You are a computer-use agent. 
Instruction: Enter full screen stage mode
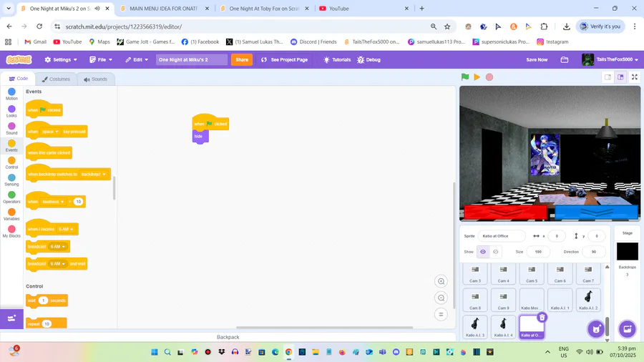[x=635, y=77]
